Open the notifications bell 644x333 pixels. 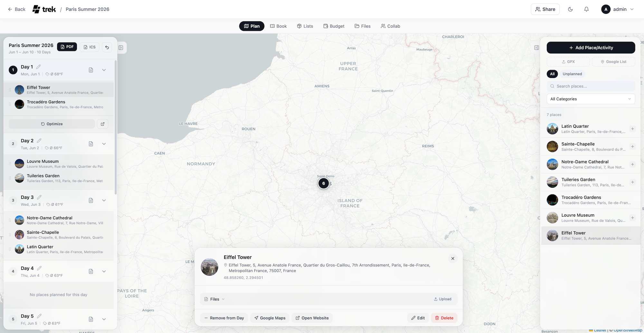click(x=586, y=9)
